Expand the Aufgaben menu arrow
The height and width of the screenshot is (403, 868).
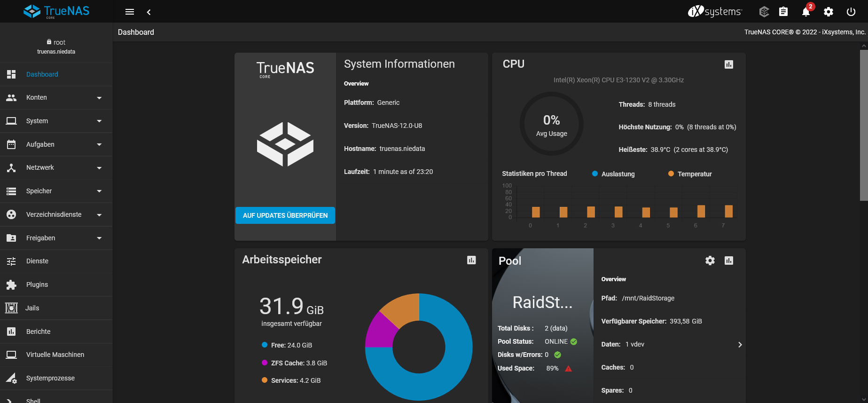(x=99, y=144)
